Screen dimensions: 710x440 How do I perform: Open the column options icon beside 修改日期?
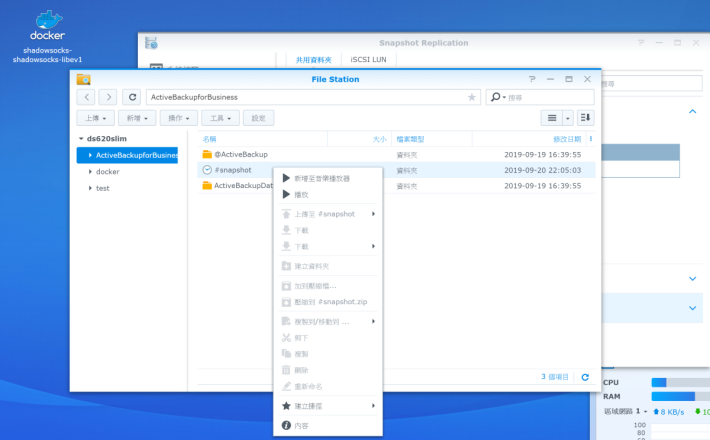tap(590, 139)
